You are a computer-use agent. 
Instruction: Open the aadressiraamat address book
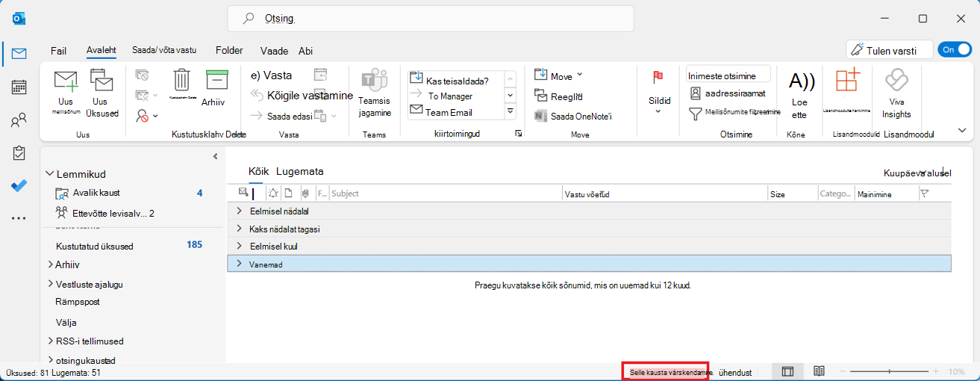coord(728,93)
